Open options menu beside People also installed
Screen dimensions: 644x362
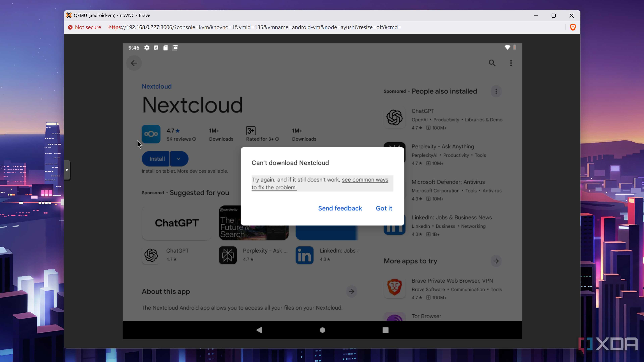point(496,91)
